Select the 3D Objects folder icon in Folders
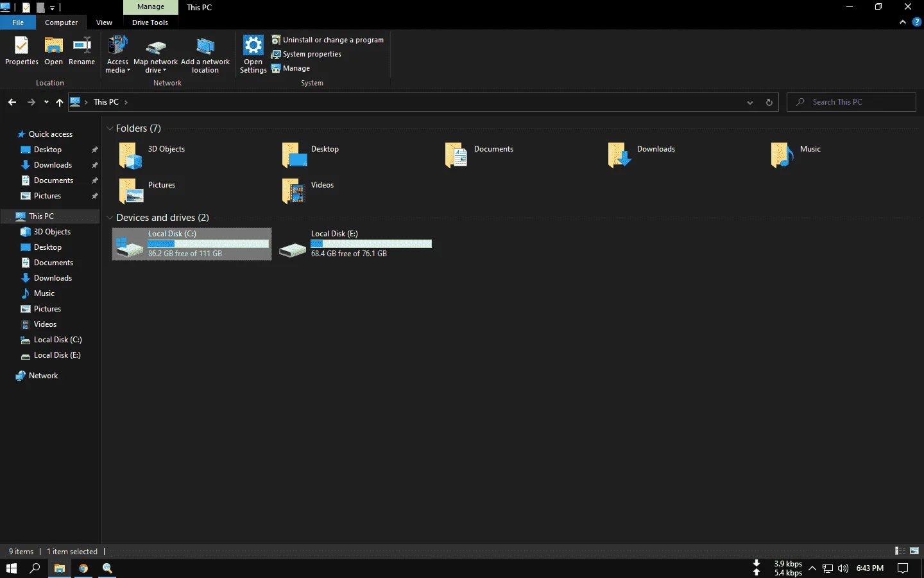 pyautogui.click(x=130, y=155)
